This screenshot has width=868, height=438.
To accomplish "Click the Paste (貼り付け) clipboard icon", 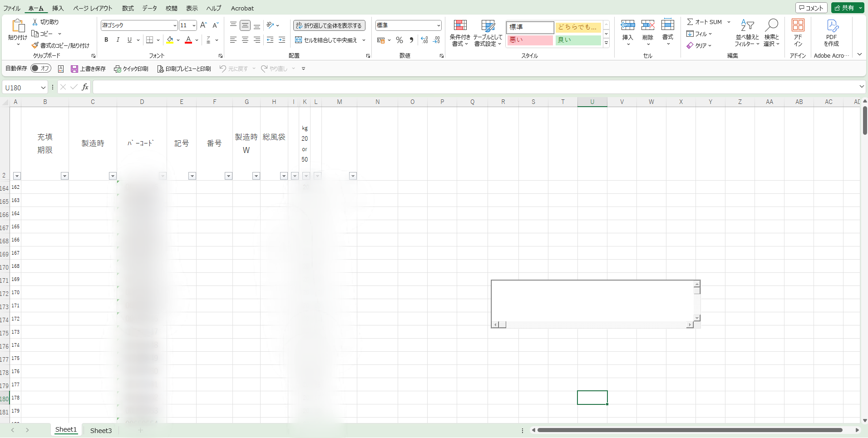I will [x=18, y=26].
